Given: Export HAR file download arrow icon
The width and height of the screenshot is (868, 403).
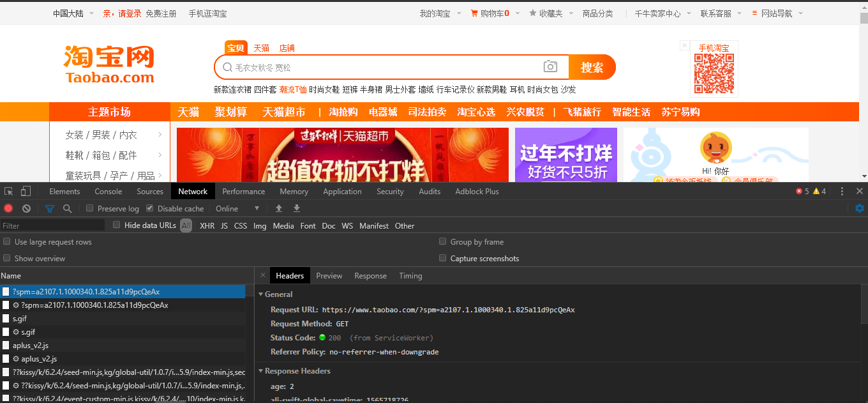Looking at the screenshot, I should (297, 208).
